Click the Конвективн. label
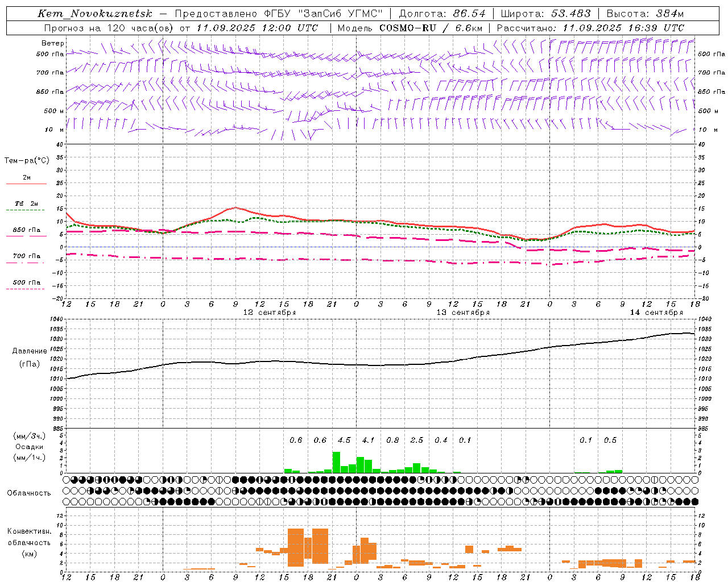Screen dimensions: 728x582 pos(29,531)
